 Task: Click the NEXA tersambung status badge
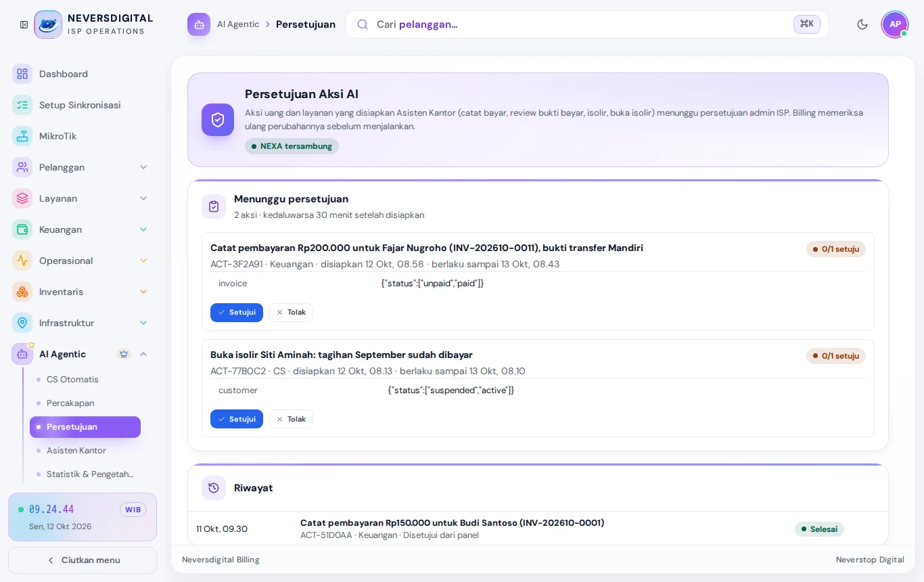click(x=292, y=146)
